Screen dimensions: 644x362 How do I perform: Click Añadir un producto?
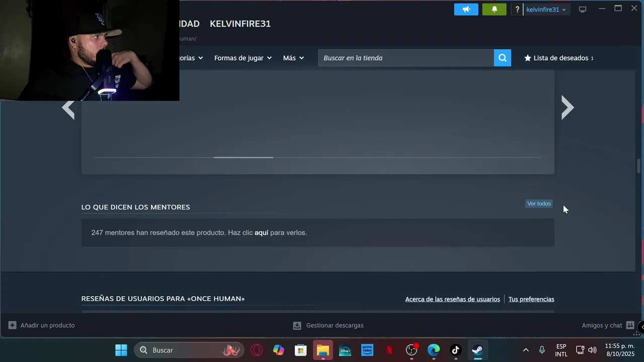[x=41, y=325]
